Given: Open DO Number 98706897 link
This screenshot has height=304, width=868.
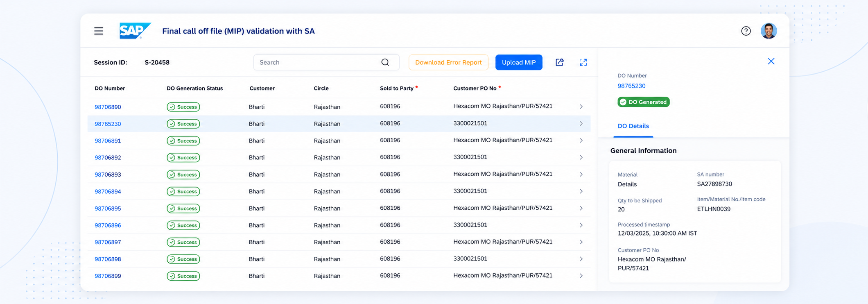Looking at the screenshot, I should tap(108, 243).
